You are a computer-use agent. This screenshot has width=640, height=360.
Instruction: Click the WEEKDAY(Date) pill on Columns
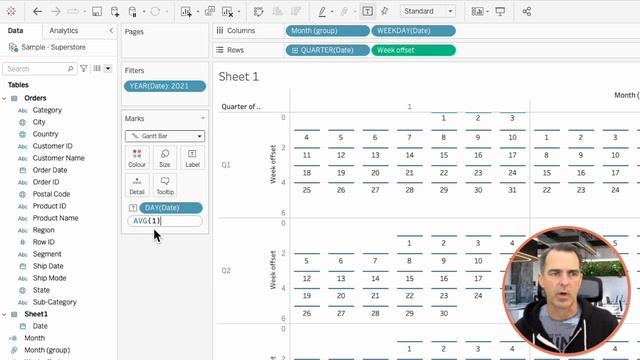coord(413,31)
